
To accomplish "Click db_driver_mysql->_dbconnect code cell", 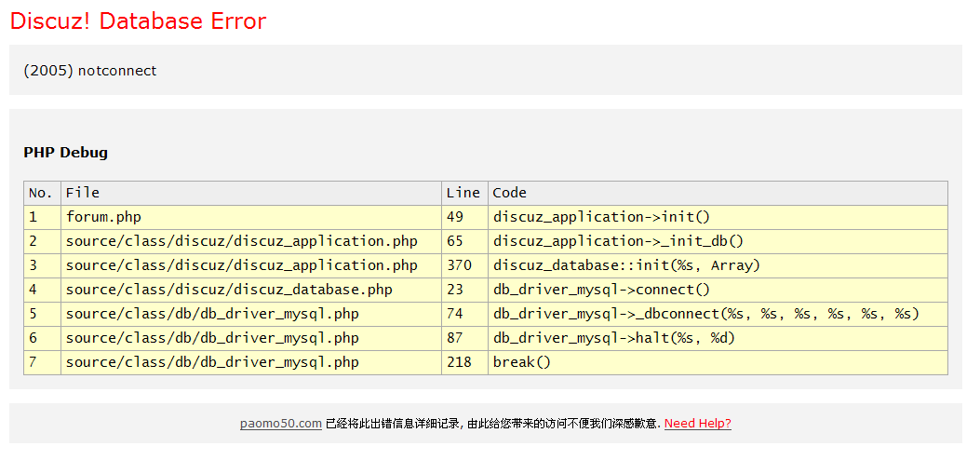I will pos(718,314).
